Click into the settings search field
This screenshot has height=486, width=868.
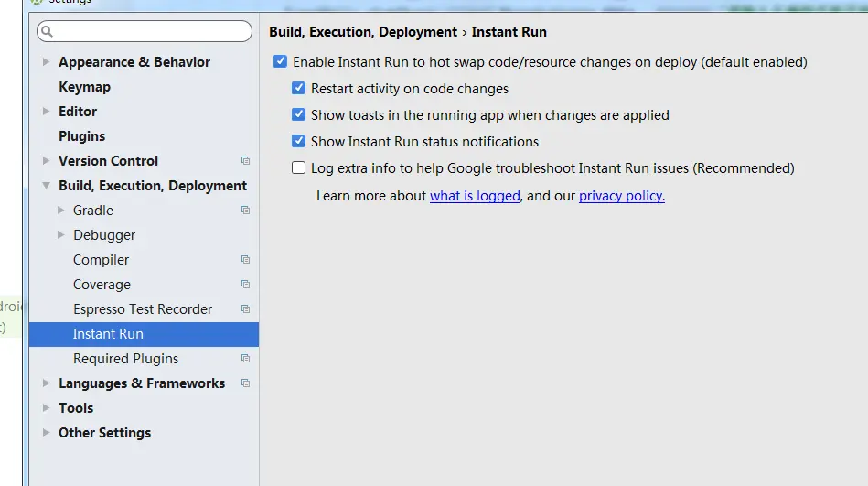[x=151, y=32]
